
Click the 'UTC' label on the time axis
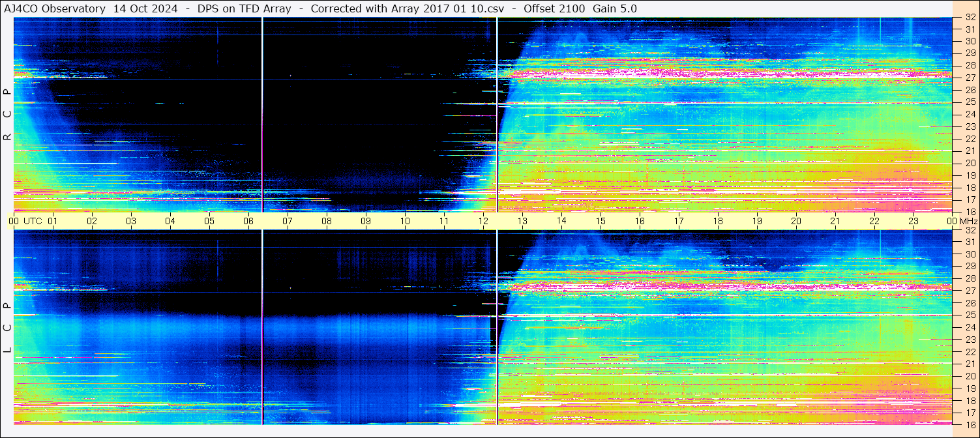point(33,221)
